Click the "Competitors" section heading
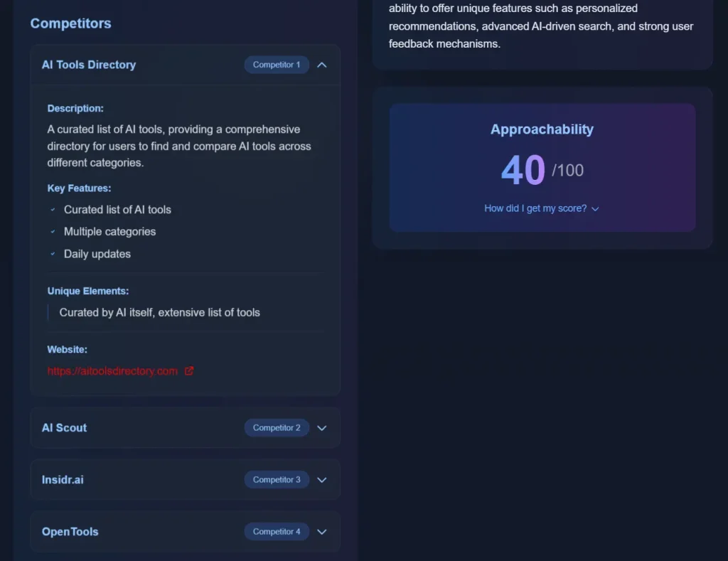The image size is (728, 561). click(70, 23)
